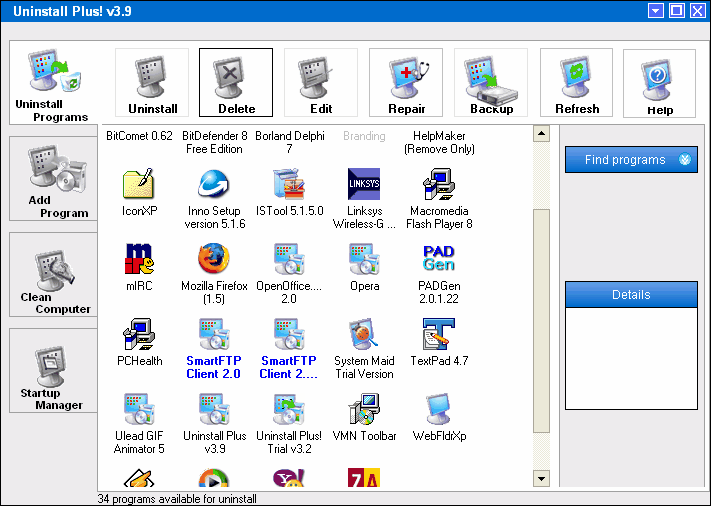Screen dimensions: 711x506
Task: Select the ISTool 5.1.5.0 icon
Action: pos(289,184)
